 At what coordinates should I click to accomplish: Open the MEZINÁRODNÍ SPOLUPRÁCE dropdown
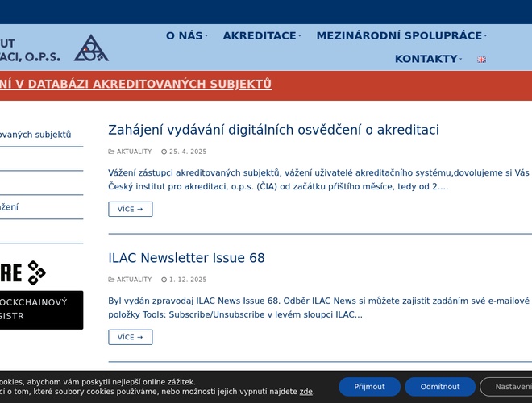[x=401, y=35]
